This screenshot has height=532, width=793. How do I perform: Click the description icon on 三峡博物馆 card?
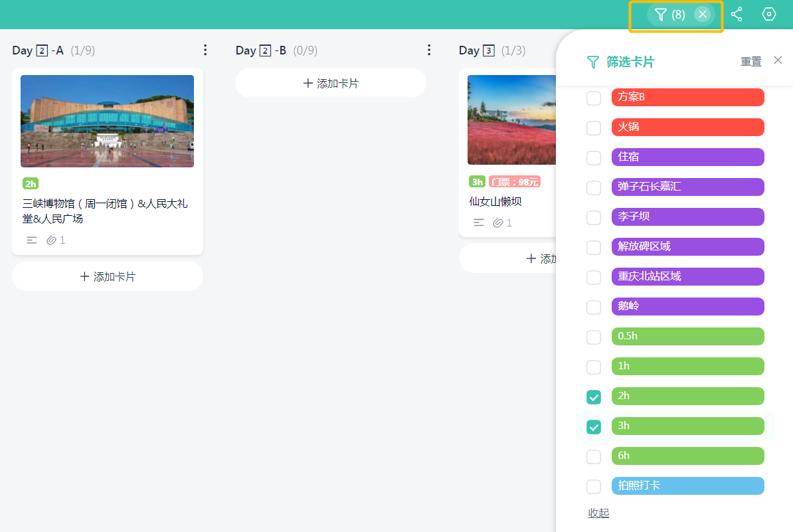click(x=32, y=240)
